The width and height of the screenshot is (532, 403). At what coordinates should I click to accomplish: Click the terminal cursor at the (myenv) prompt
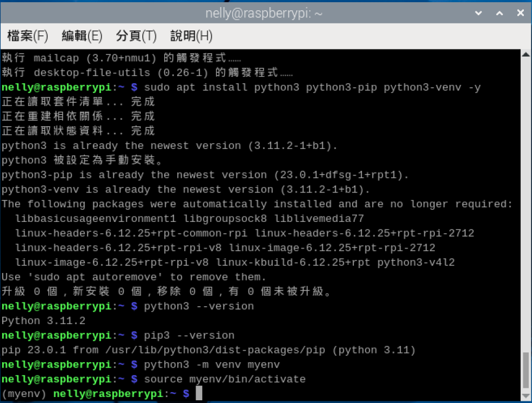click(199, 394)
